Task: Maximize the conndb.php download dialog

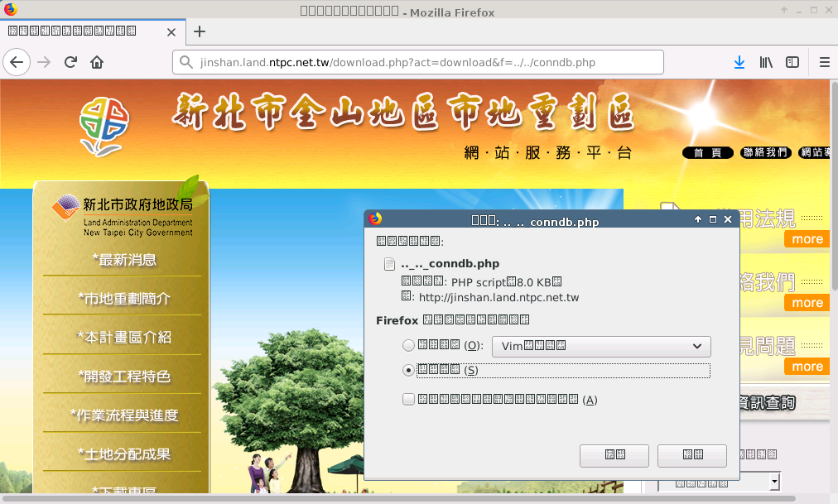Action: [x=712, y=219]
